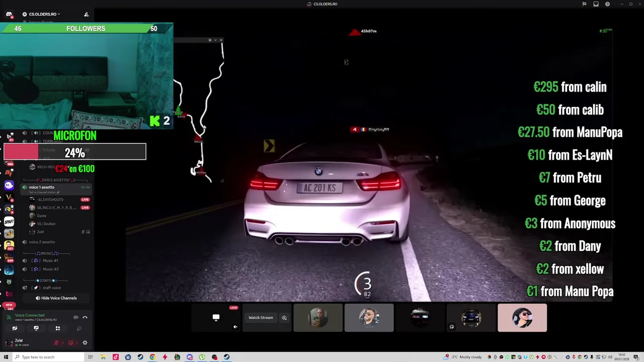
Task: Open the notification center icon
Action: click(x=637, y=357)
